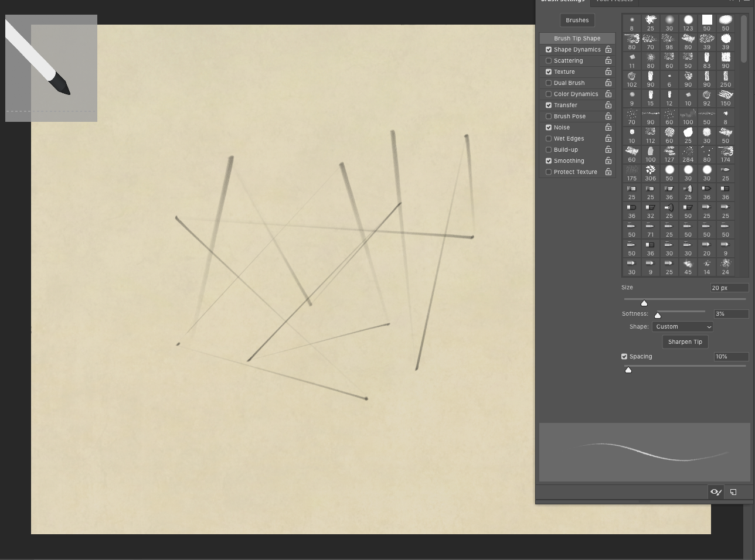Click the Softness field showing 3%
Viewport: 755px width, 560px height.
point(731,314)
